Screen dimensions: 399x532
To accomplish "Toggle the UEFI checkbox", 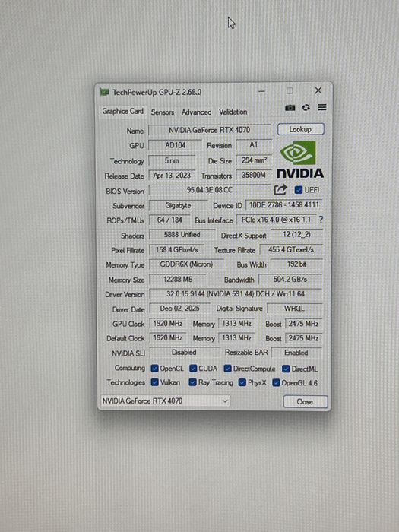I will click(299, 190).
